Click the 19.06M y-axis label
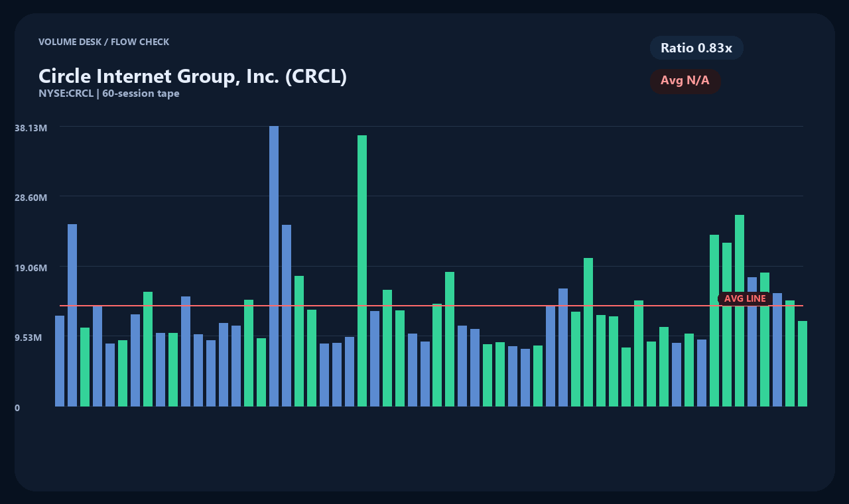 [x=31, y=268]
